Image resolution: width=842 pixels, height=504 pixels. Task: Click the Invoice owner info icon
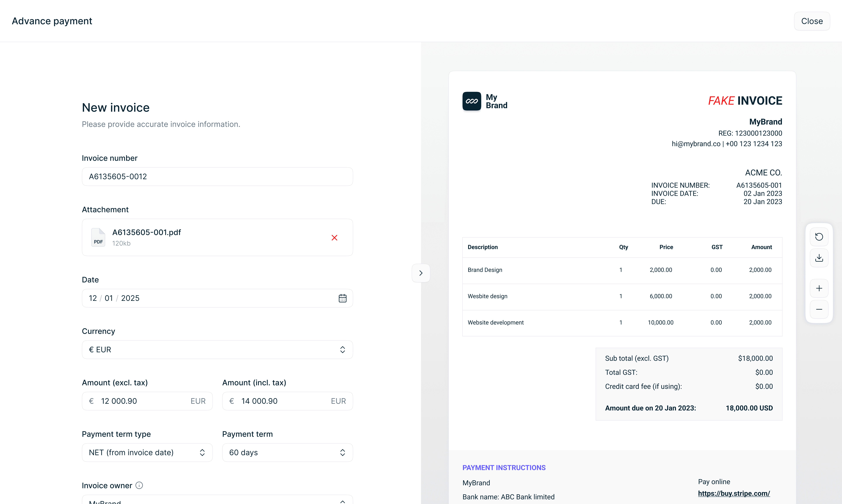139,485
